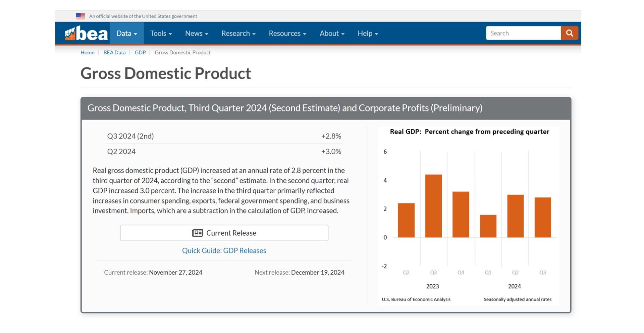Open Quick Guide: GDP Releases link
This screenshot has height=333, width=644.
click(x=224, y=251)
